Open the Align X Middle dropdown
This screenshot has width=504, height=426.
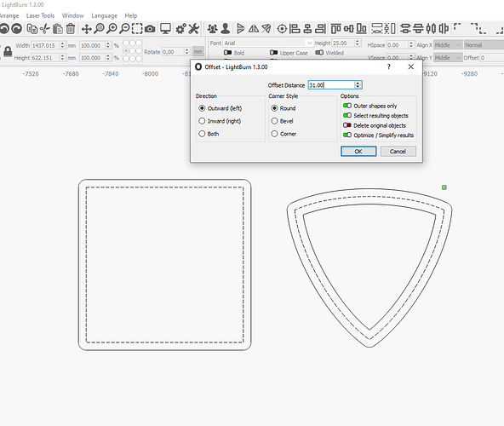click(448, 45)
